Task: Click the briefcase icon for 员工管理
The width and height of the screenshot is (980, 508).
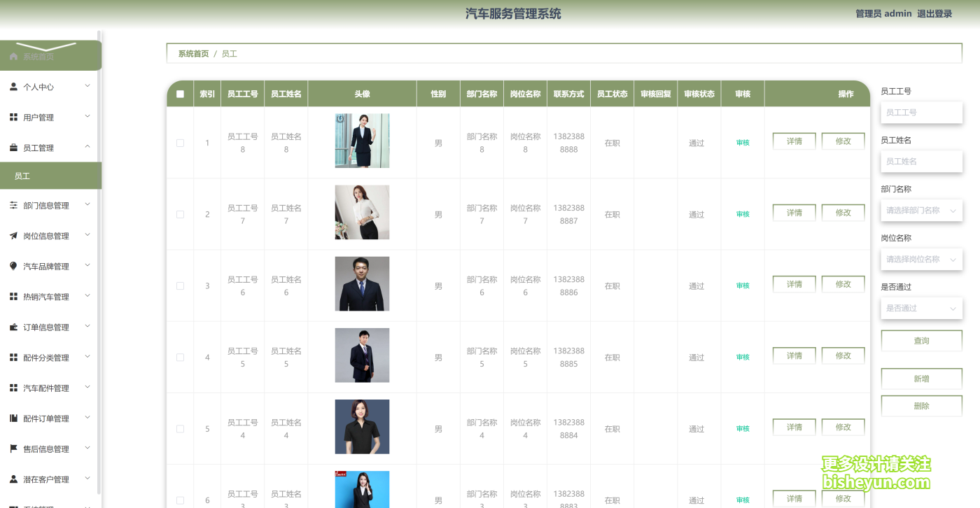Action: click(13, 148)
